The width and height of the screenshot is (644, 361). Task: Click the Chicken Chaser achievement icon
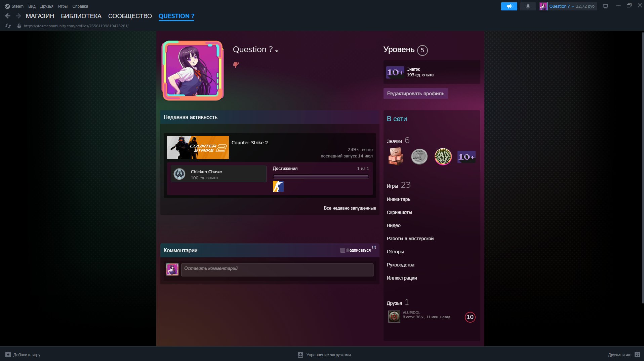pos(179,173)
